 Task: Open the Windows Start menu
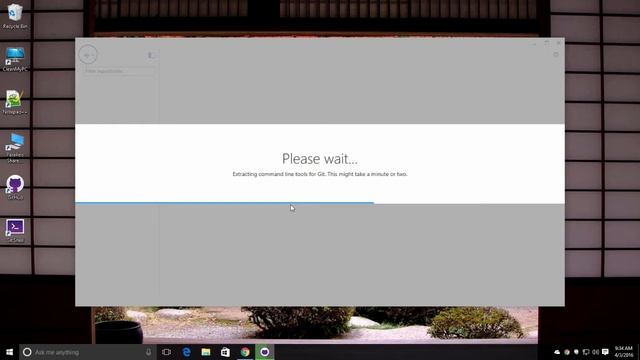tap(9, 352)
